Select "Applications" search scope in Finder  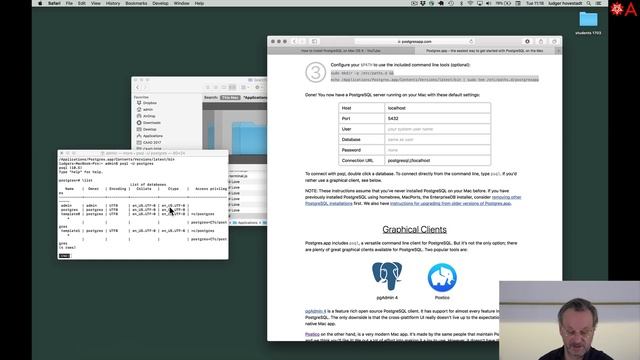tap(255, 98)
